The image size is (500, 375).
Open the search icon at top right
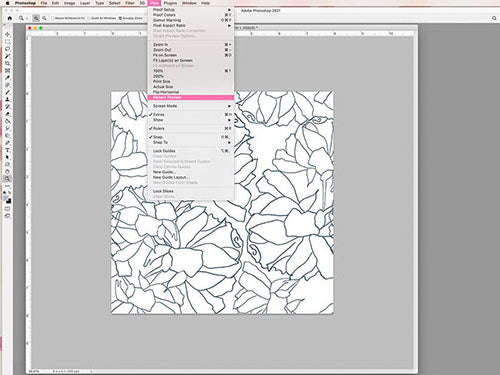coord(494,18)
